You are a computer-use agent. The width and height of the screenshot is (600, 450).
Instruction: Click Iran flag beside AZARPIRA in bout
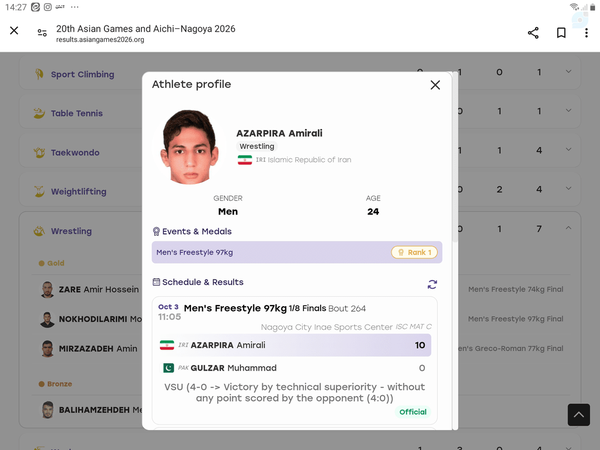[x=167, y=345]
